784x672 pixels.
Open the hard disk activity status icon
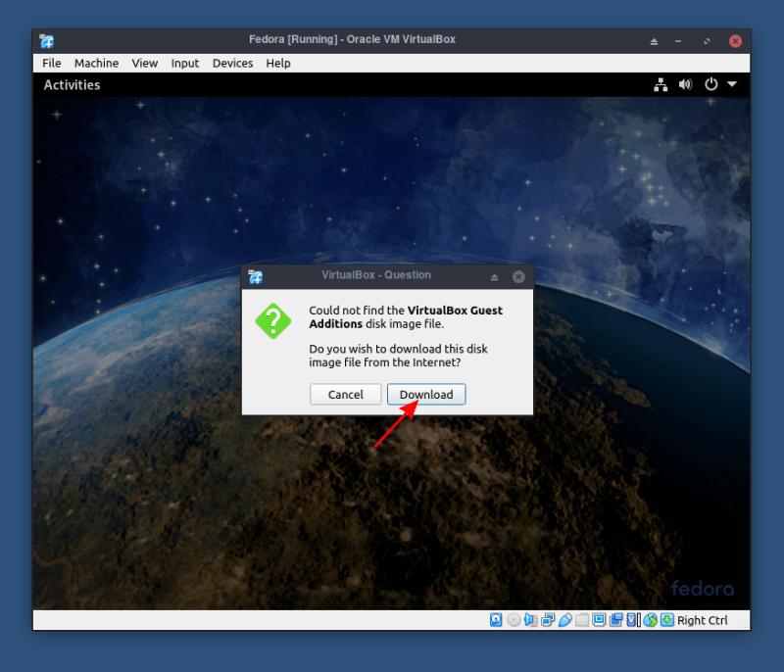[x=497, y=620]
